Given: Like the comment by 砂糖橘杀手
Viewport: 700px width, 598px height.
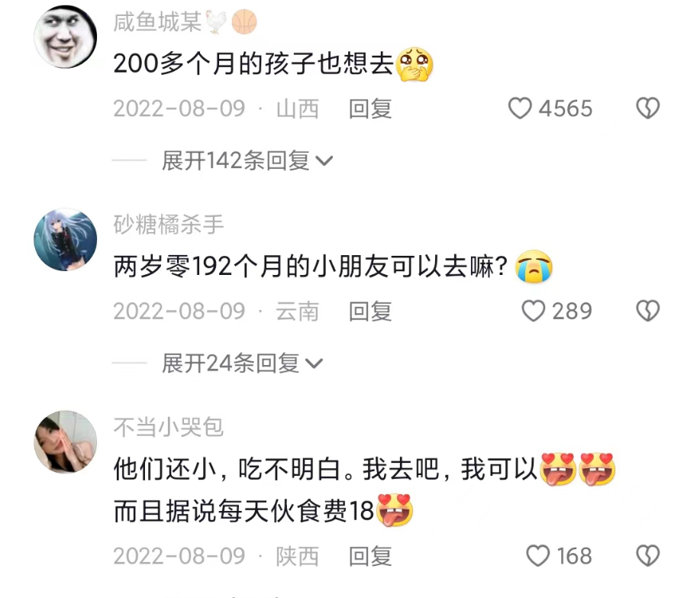Looking at the screenshot, I should pyautogui.click(x=534, y=311).
